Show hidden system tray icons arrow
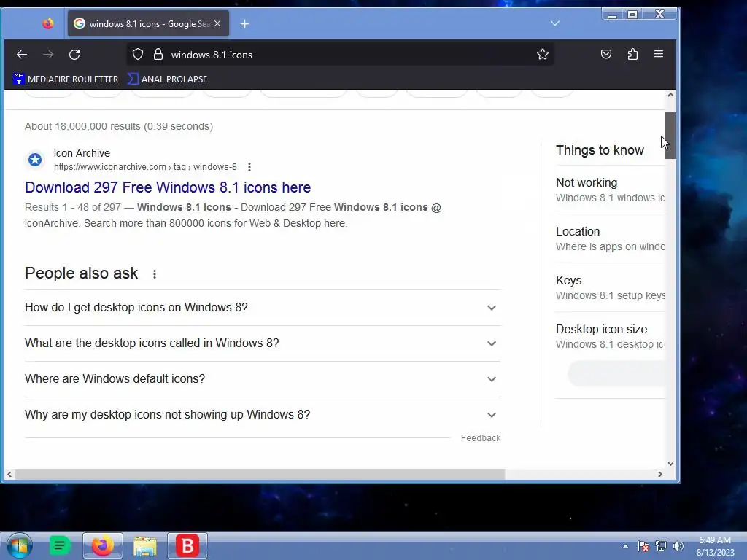 click(625, 546)
